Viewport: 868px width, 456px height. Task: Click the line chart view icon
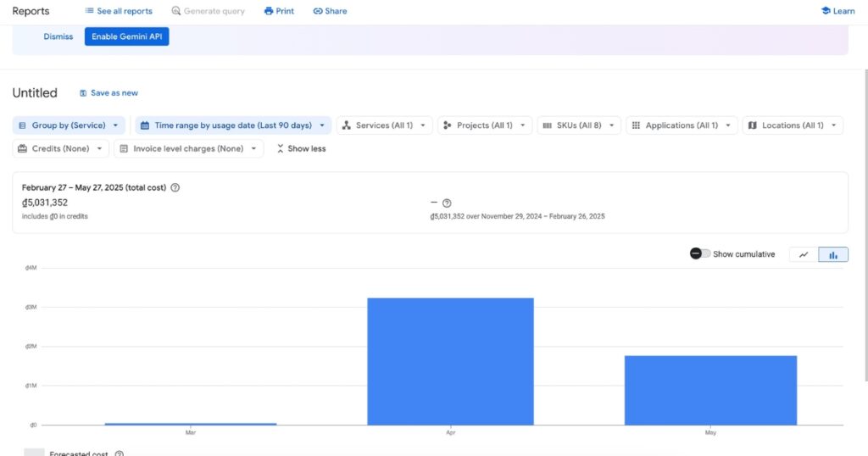(x=804, y=254)
